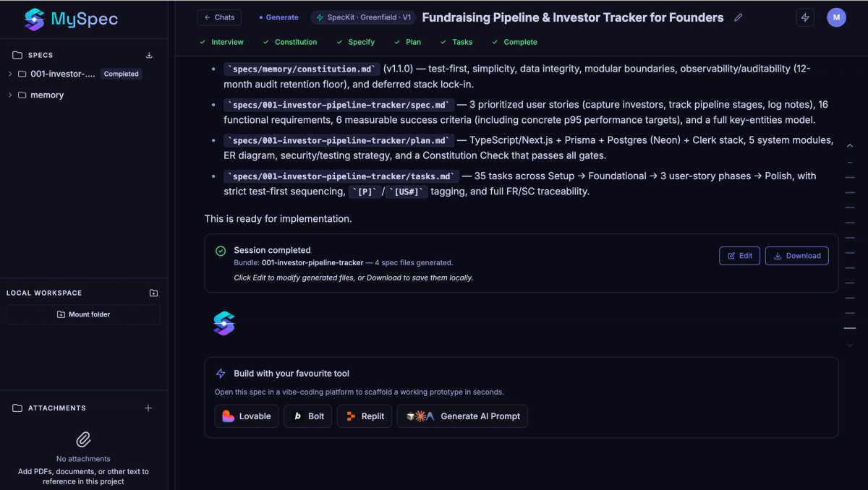Viewport: 868px width, 490px height.
Task: Edit the project title with the pencil icon
Action: [x=739, y=17]
